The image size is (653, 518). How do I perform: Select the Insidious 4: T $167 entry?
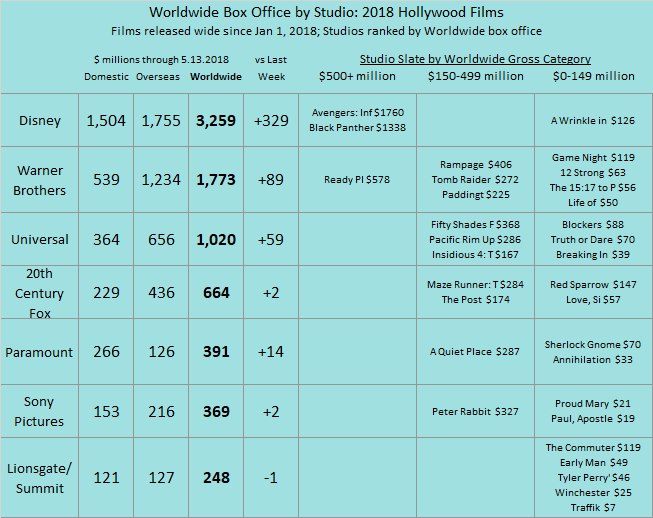click(475, 254)
